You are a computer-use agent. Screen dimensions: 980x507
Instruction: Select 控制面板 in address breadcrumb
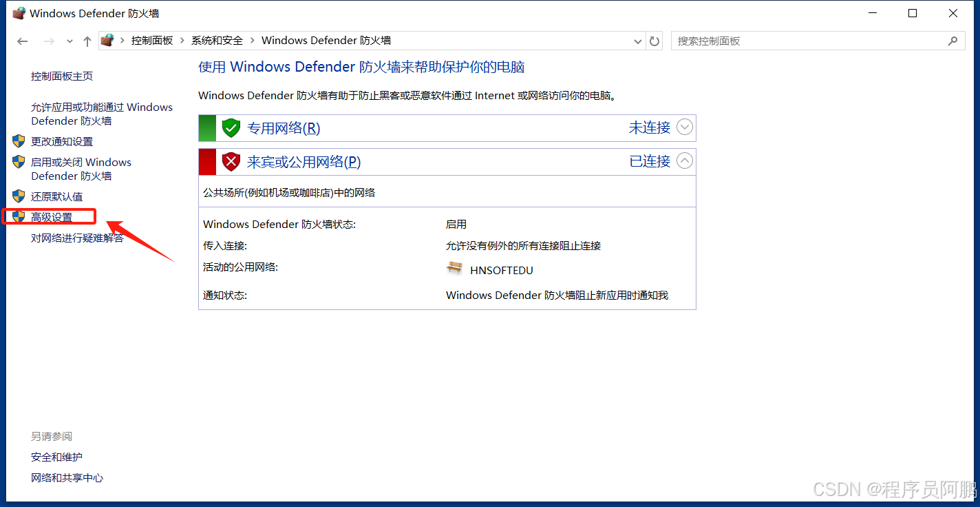pyautogui.click(x=152, y=41)
